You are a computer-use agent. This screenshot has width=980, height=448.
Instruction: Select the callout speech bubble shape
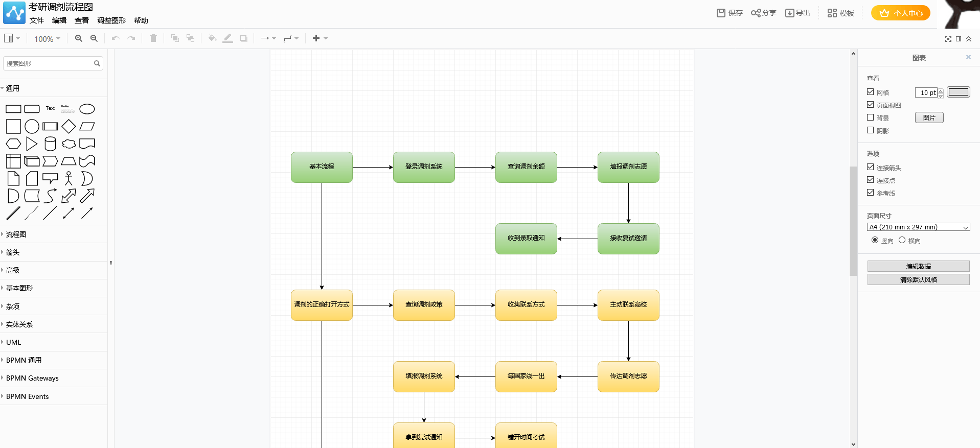50,178
